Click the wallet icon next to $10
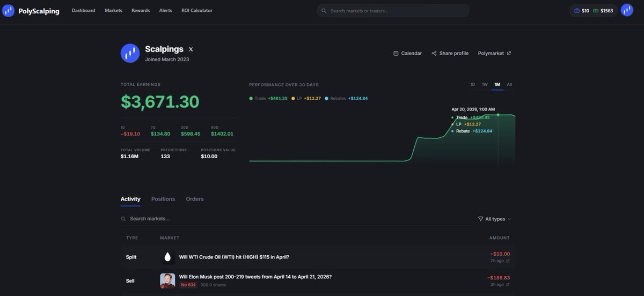Screen dimensions: 644x296 pyautogui.click(x=577, y=11)
